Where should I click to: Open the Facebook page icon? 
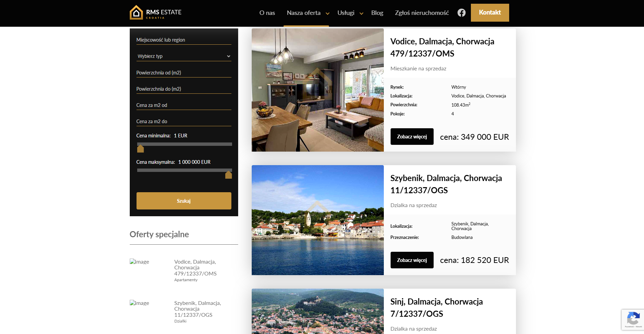click(461, 13)
